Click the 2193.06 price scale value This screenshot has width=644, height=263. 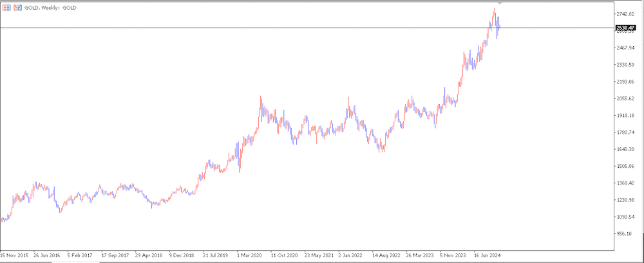(626, 82)
